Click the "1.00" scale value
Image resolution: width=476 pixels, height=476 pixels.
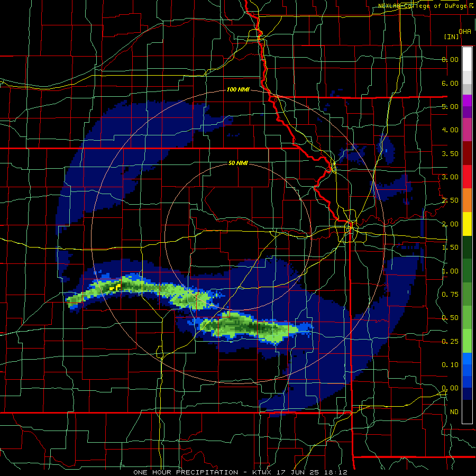pyautogui.click(x=450, y=271)
